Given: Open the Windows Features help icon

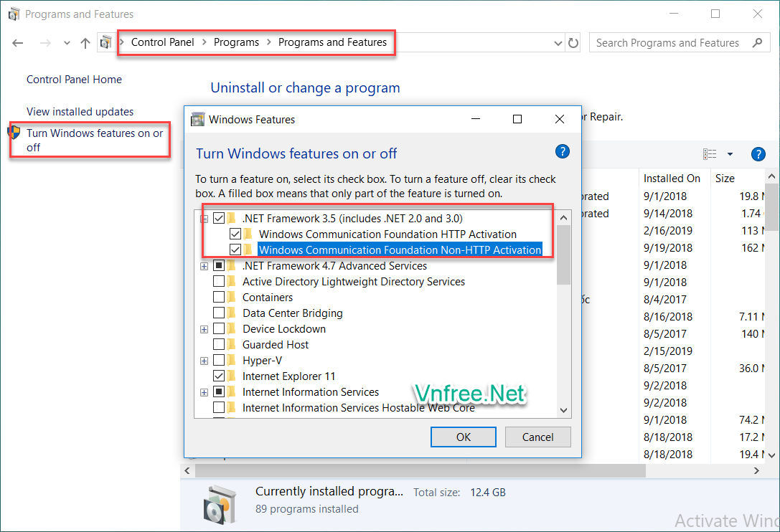Looking at the screenshot, I should click(563, 151).
